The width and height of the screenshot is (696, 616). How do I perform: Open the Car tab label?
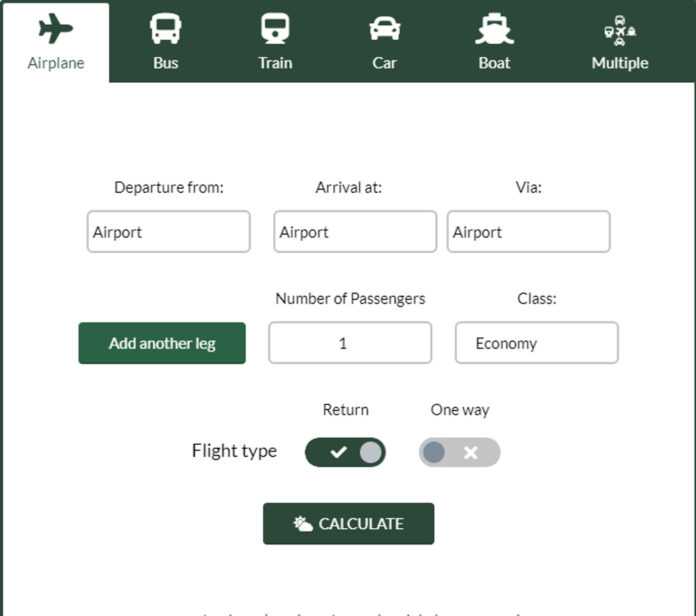tap(384, 63)
